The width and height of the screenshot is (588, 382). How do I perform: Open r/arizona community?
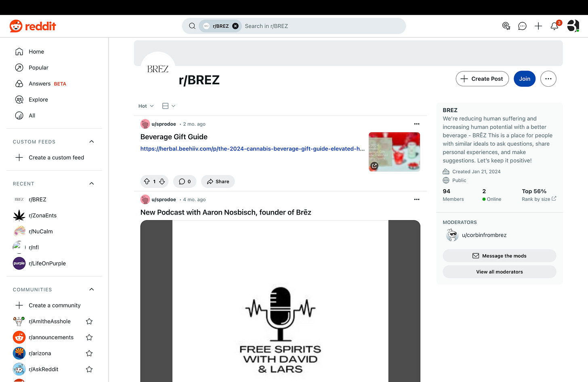coord(40,353)
